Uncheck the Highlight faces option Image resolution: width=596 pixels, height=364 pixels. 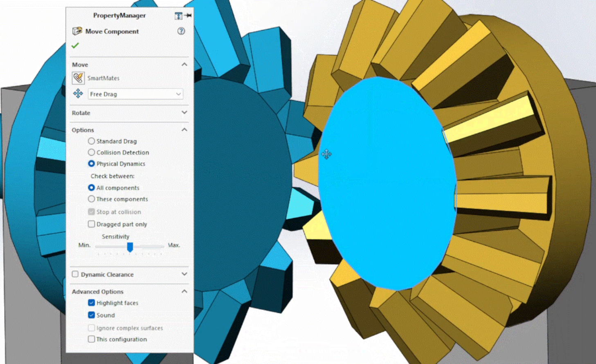(x=91, y=303)
